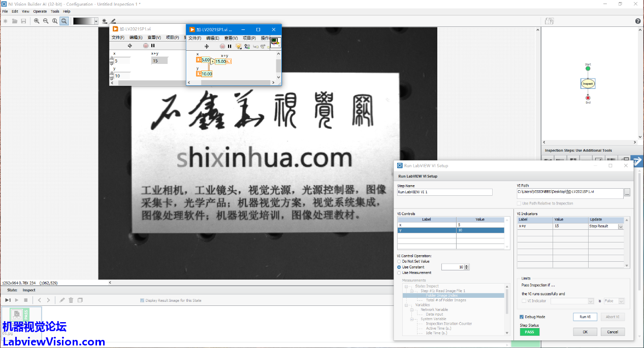Run the inspection once from the state toolbar
644x348 pixels.
[8, 300]
